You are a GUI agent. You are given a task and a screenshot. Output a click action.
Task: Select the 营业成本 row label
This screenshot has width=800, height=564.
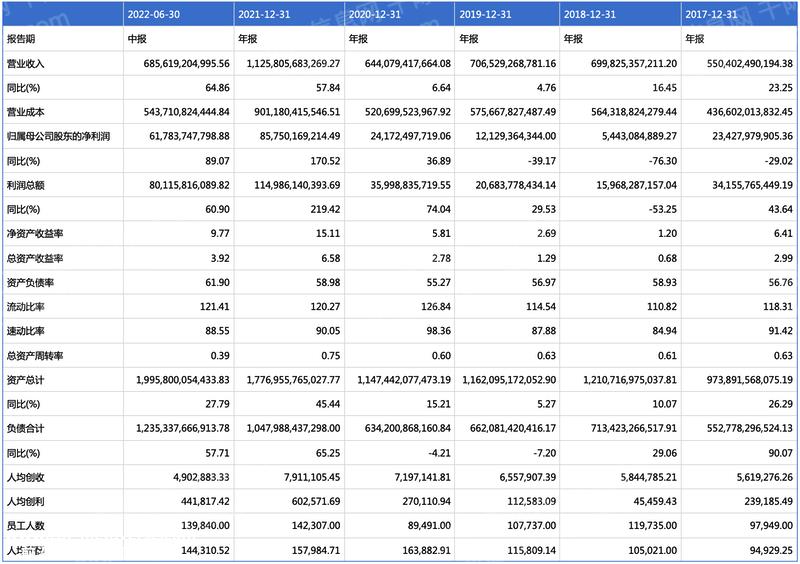(26, 112)
